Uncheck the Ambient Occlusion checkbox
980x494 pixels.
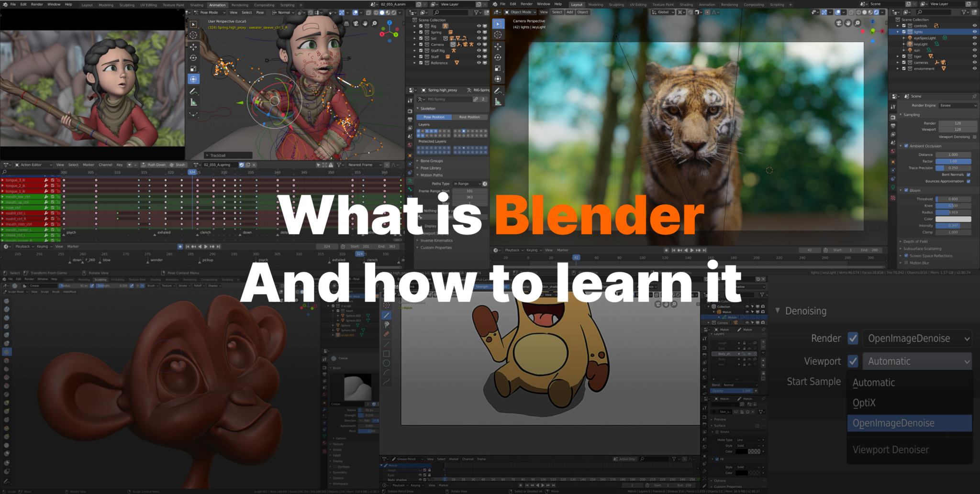coord(906,146)
